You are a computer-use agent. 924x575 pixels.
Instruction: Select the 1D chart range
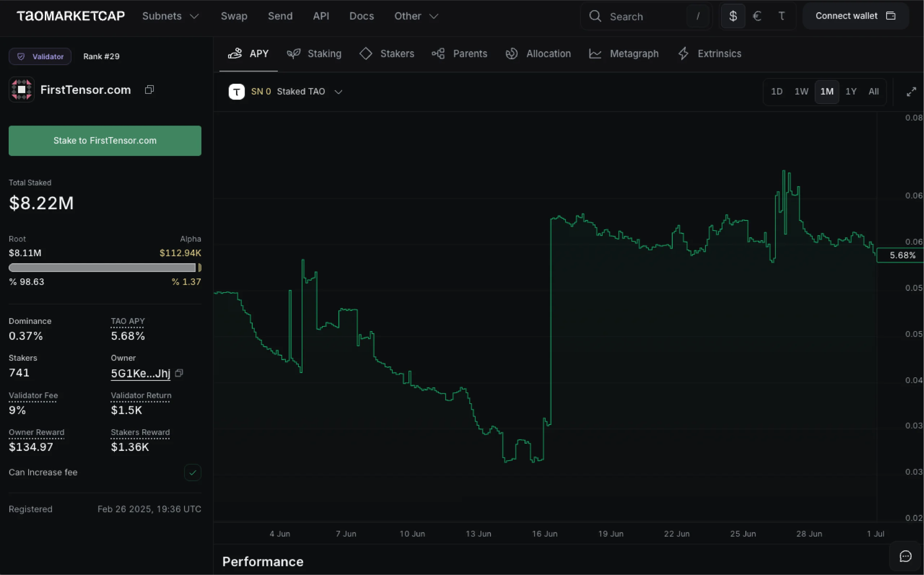tap(776, 92)
